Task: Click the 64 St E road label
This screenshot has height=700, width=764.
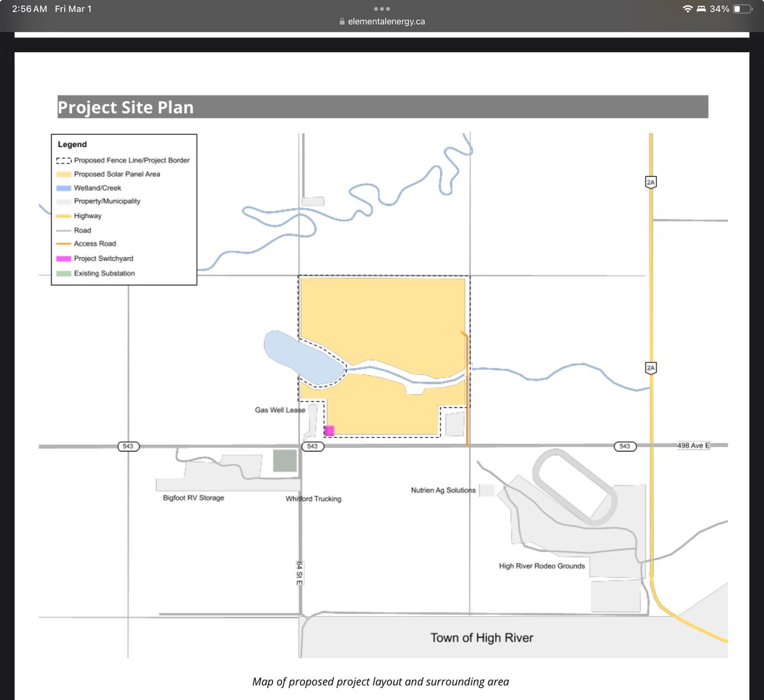Action: click(x=299, y=573)
